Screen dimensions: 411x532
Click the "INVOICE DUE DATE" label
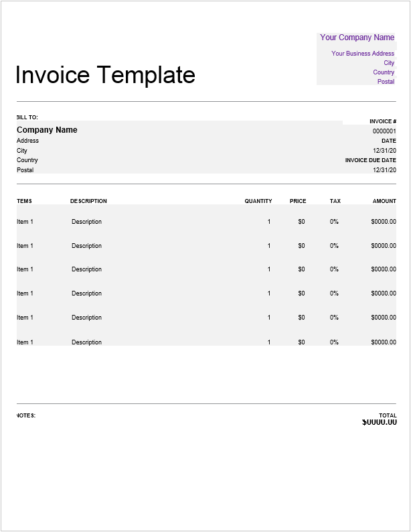pyautogui.click(x=371, y=160)
